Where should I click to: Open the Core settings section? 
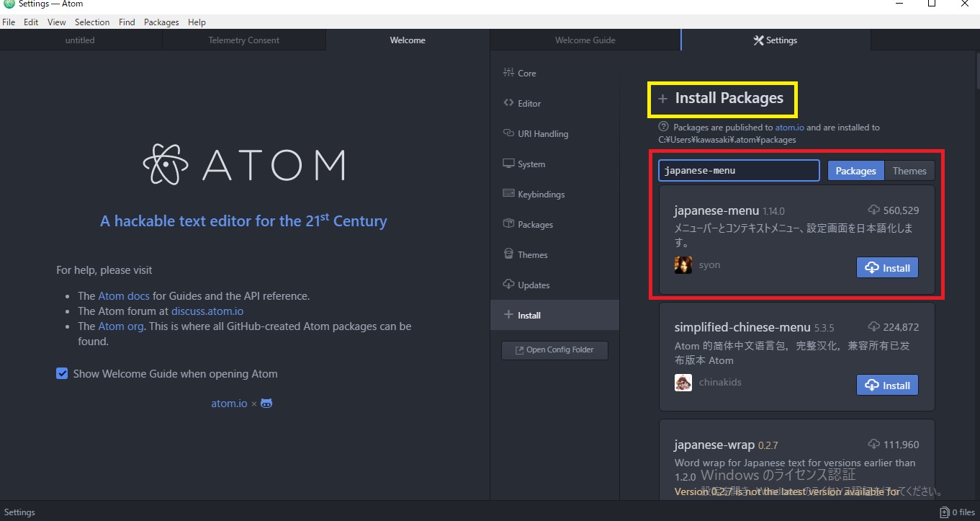(x=524, y=73)
